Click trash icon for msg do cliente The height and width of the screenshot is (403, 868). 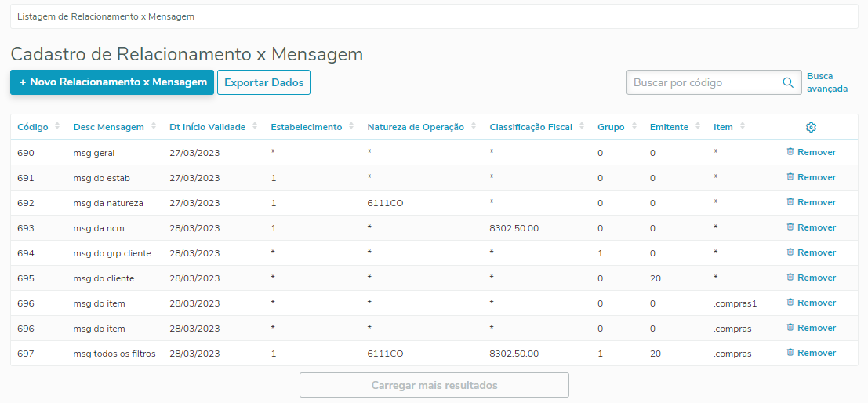790,278
